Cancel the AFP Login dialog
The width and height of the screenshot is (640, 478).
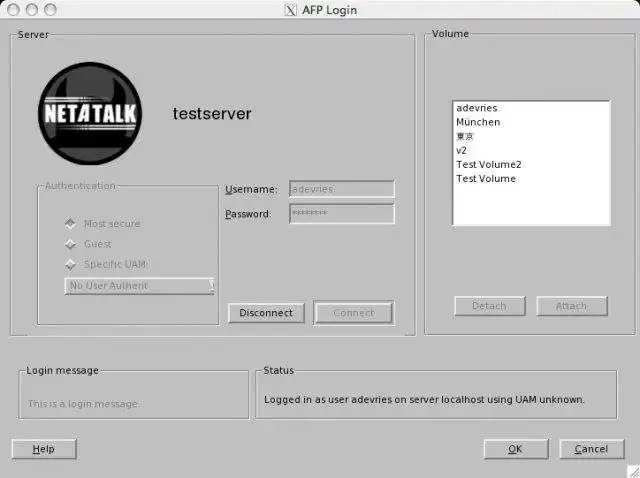click(591, 449)
